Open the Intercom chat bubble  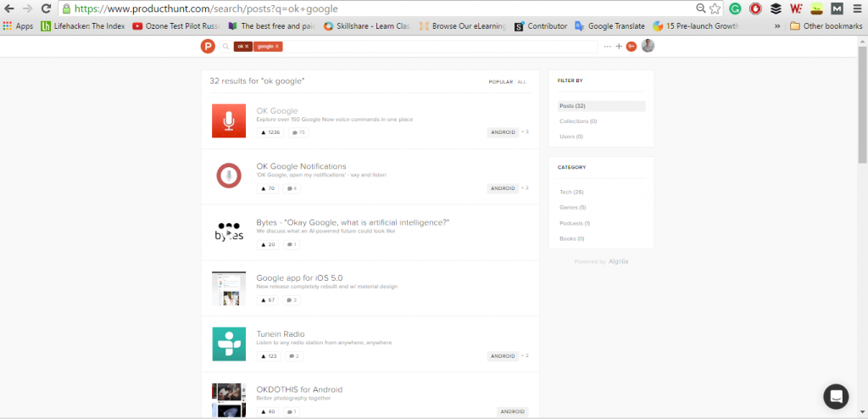(x=836, y=396)
